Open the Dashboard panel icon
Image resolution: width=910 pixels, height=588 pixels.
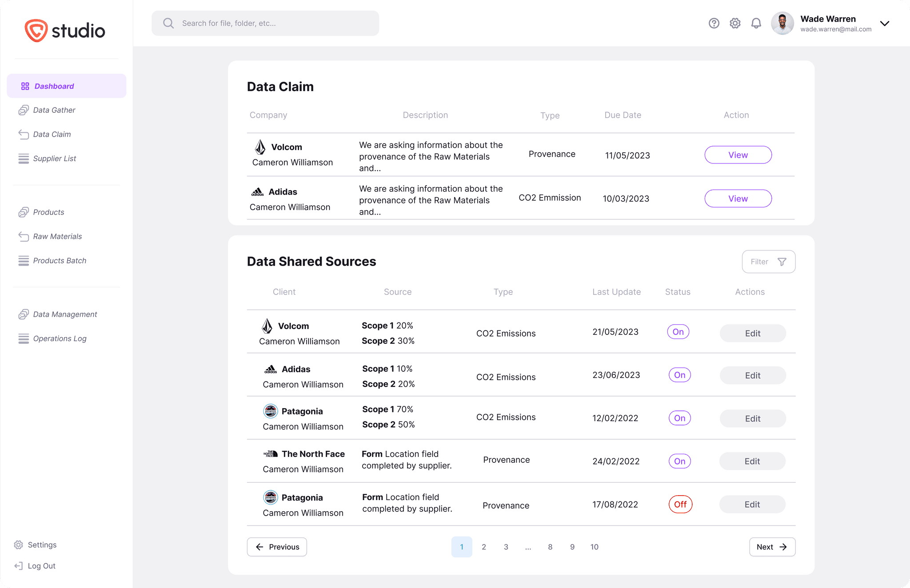click(25, 86)
